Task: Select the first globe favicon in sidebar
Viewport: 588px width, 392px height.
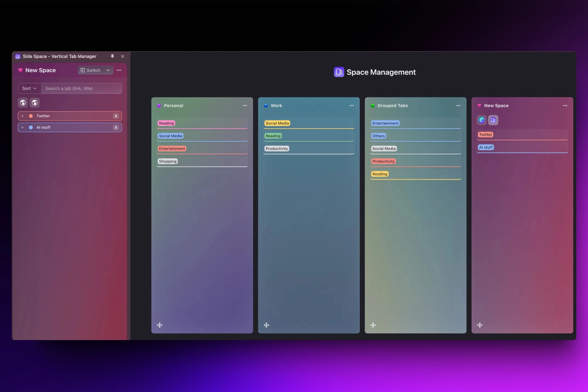Action: 23,103
